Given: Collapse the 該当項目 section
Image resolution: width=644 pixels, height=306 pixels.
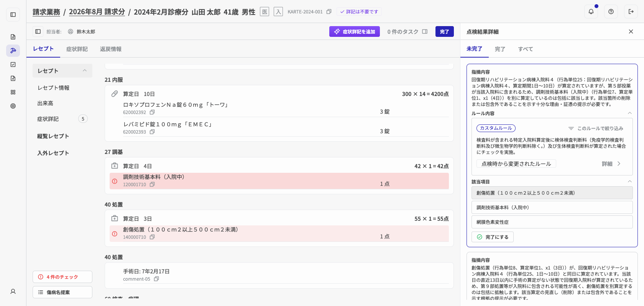Looking at the screenshot, I should coord(629,182).
